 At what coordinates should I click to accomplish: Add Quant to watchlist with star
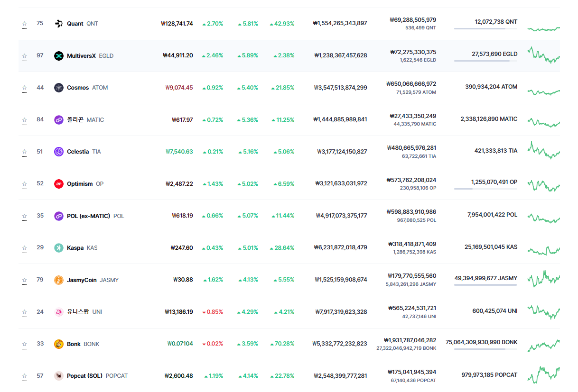click(24, 24)
